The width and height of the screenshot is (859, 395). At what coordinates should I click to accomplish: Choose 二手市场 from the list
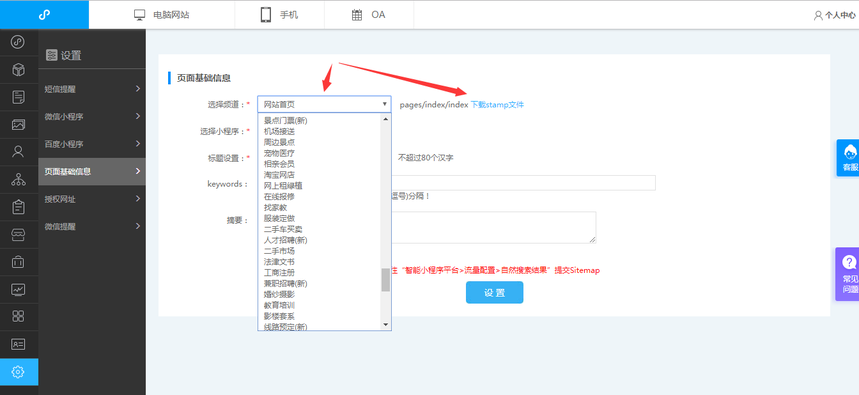(279, 250)
